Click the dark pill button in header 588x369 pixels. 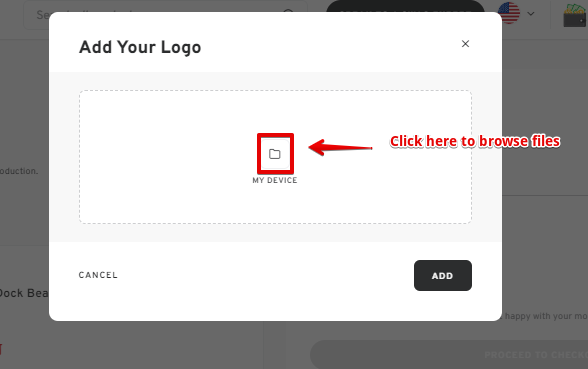click(x=405, y=8)
